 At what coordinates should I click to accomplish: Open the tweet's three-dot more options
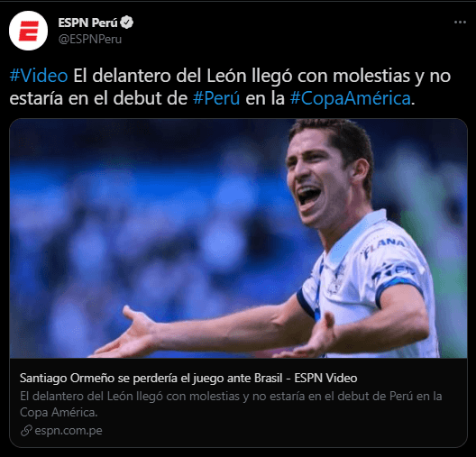pyautogui.click(x=460, y=23)
